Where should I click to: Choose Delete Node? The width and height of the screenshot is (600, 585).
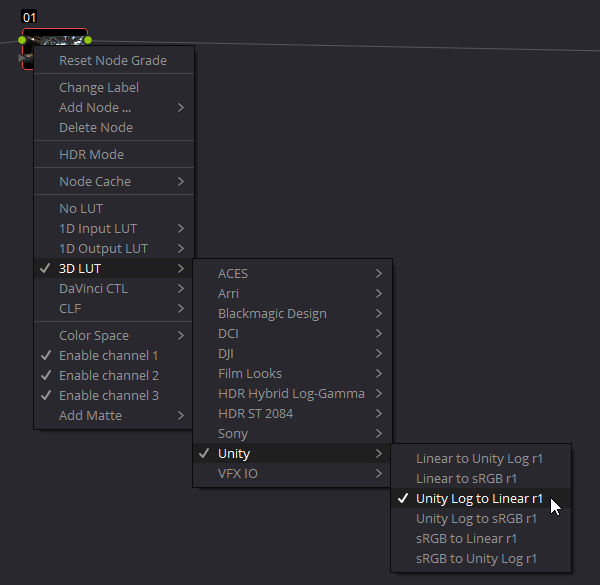[x=114, y=127]
